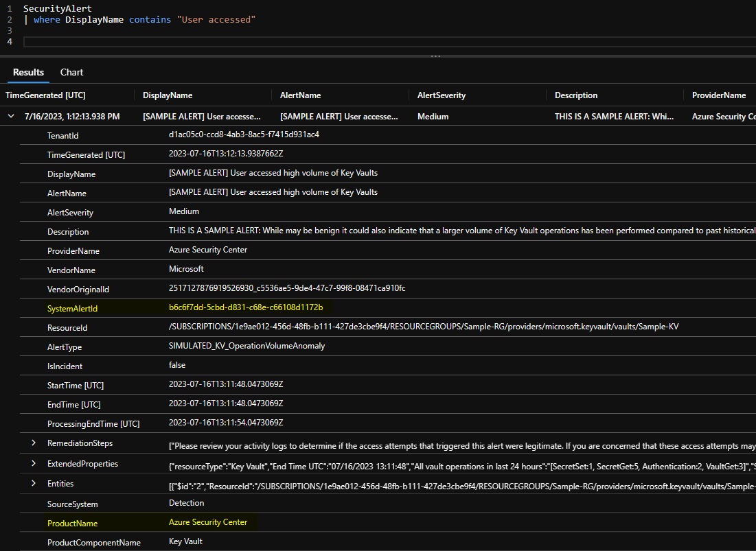The image size is (756, 551).
Task: Sort by ProviderName column header
Action: [x=719, y=95]
